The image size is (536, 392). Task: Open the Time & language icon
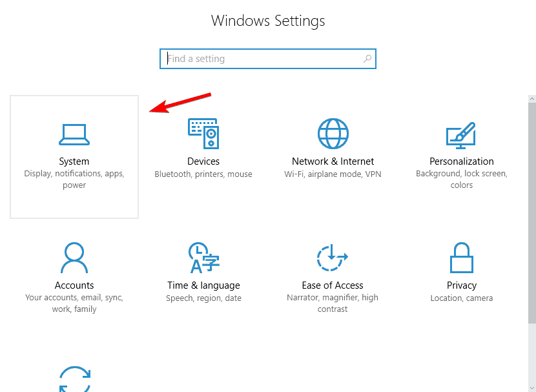203,258
